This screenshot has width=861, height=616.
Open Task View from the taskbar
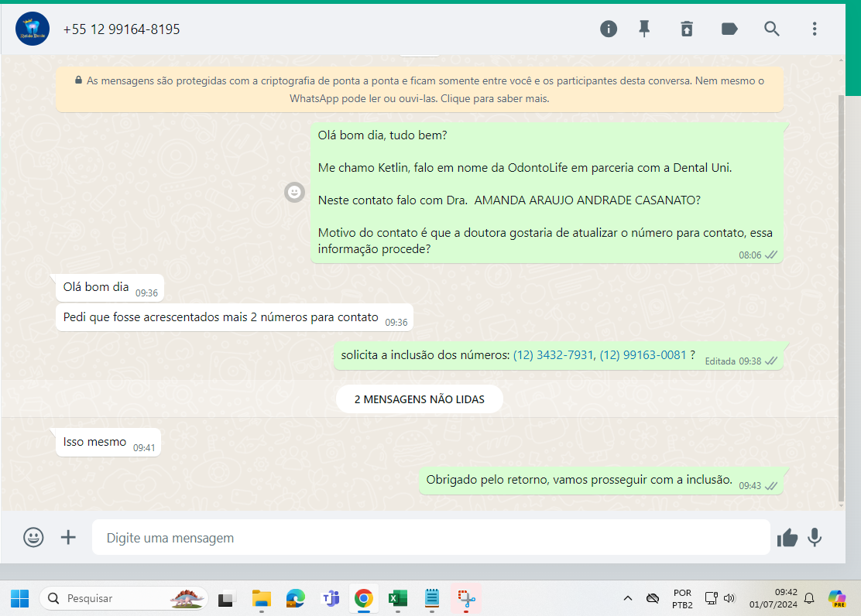coord(225,598)
